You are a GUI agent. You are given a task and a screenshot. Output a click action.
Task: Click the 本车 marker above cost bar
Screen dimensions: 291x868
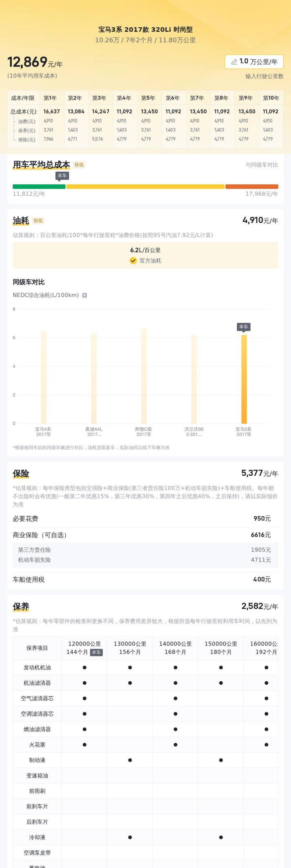[x=62, y=176]
